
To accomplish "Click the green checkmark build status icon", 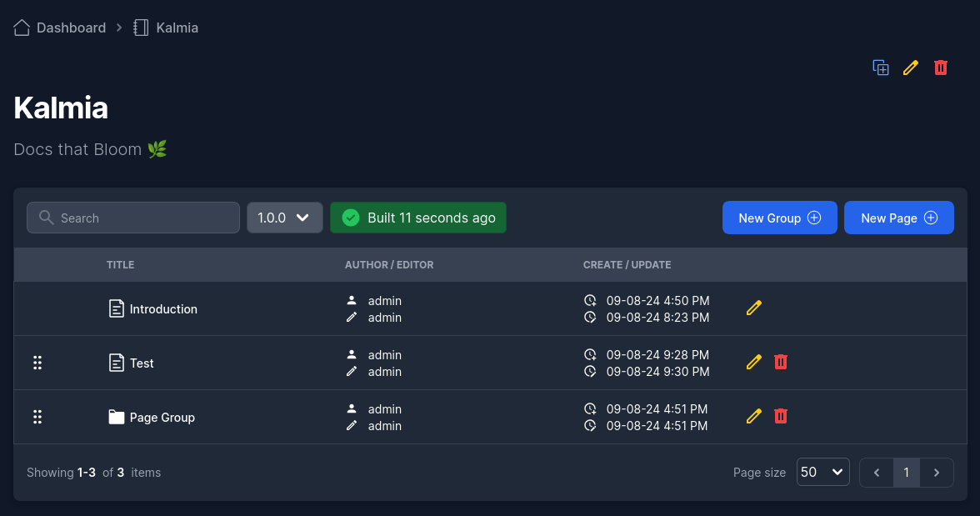I will [351, 218].
